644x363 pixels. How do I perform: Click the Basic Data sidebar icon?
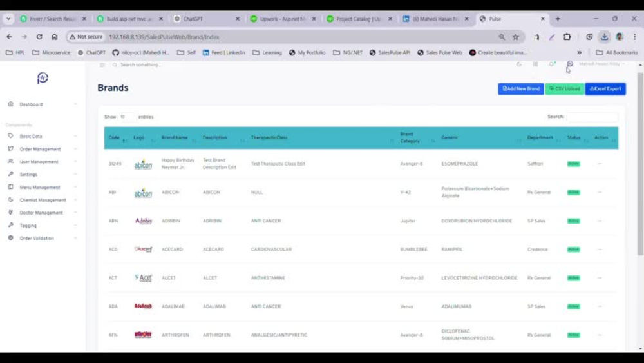point(11,135)
